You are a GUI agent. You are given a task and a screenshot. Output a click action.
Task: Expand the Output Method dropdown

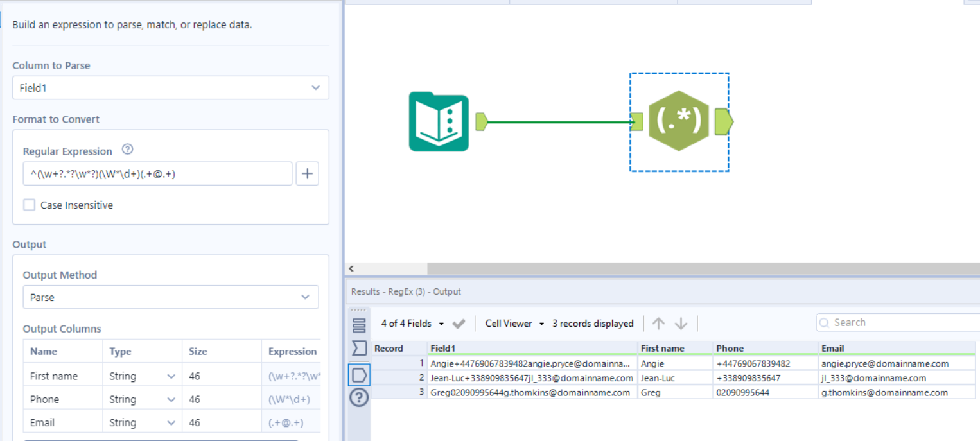(x=170, y=297)
